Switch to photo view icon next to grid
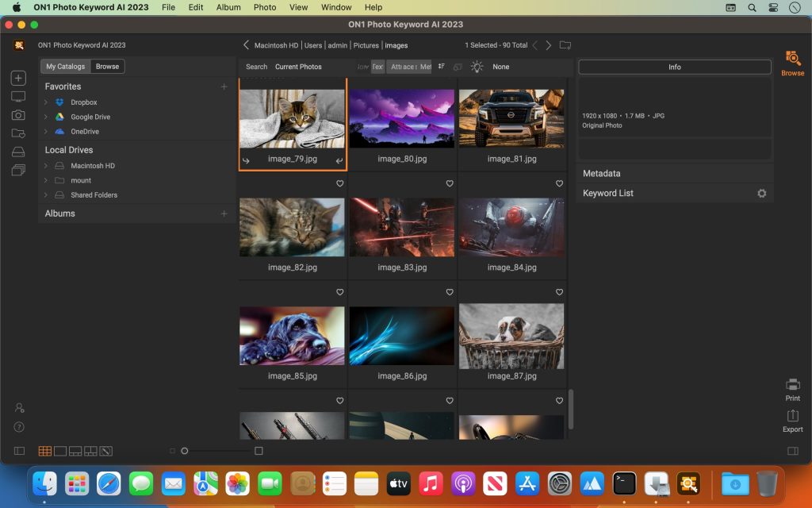 click(59, 450)
